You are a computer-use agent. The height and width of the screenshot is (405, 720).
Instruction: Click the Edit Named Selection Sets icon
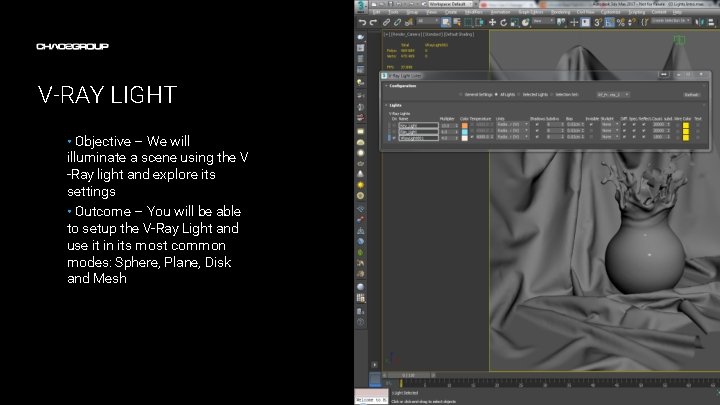pyautogui.click(x=645, y=22)
